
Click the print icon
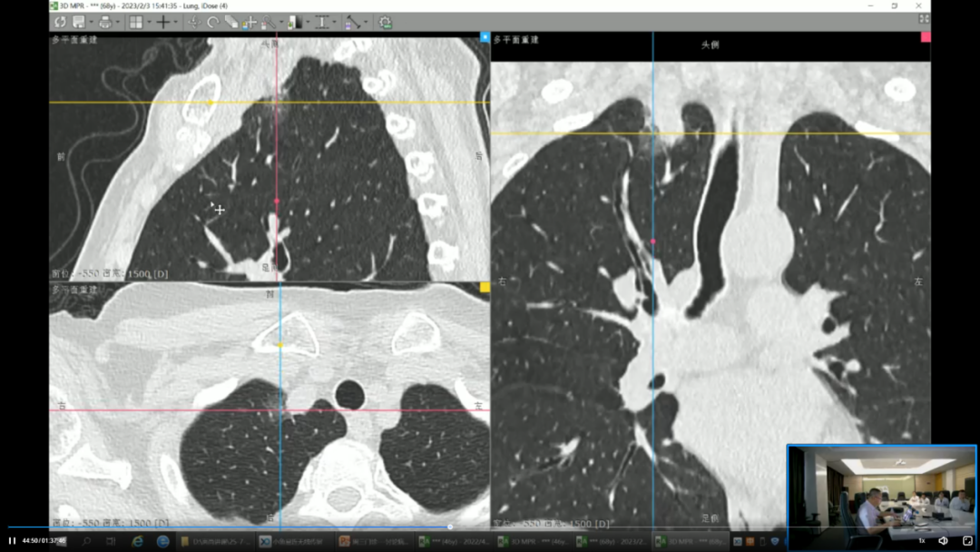tap(105, 22)
